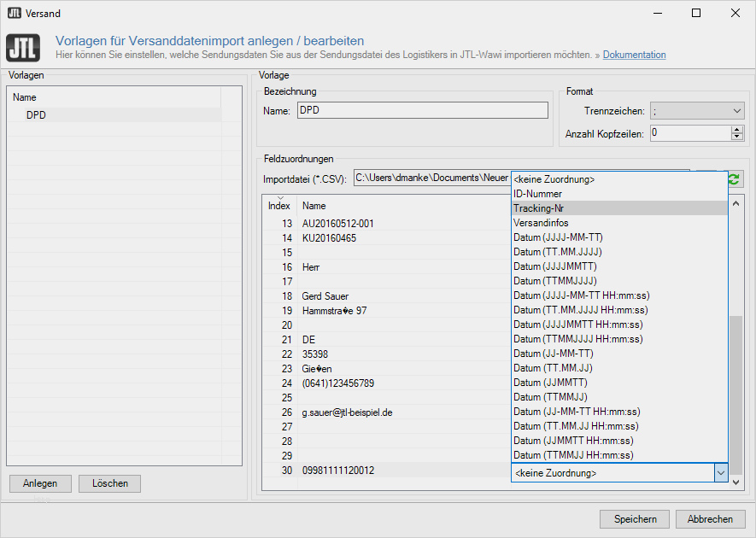Click the Name column header in Feldzuordnungen
The image size is (756, 538).
404,205
